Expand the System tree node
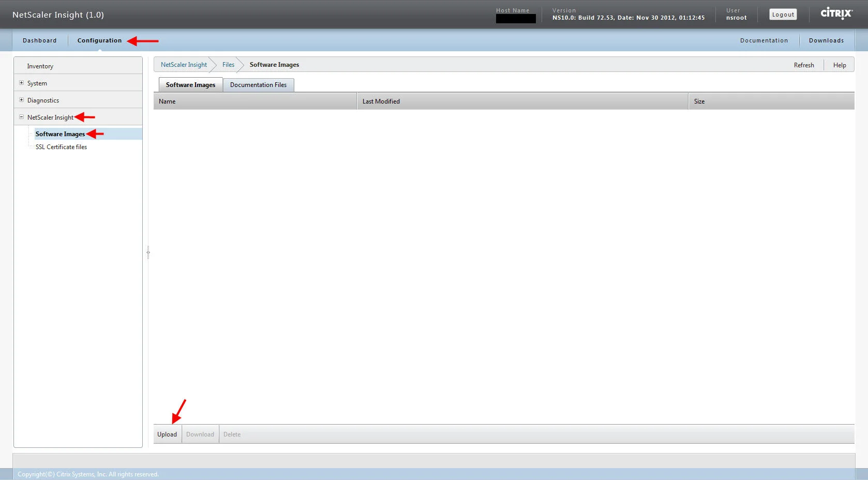This screenshot has height=480, width=868. [21, 83]
